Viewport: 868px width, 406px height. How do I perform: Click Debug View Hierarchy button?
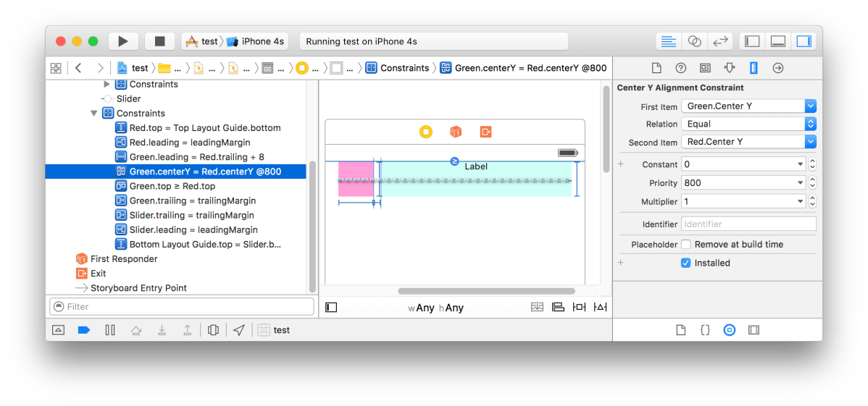(x=213, y=330)
